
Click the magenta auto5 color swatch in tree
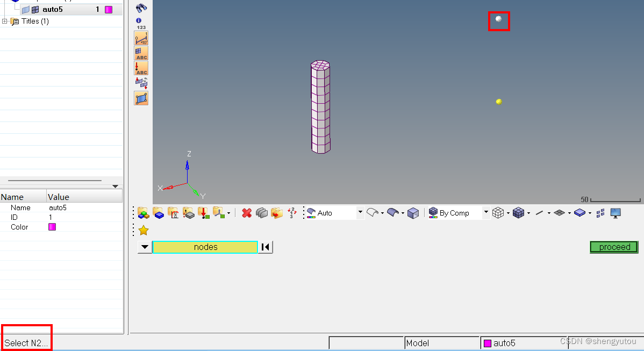click(x=109, y=10)
